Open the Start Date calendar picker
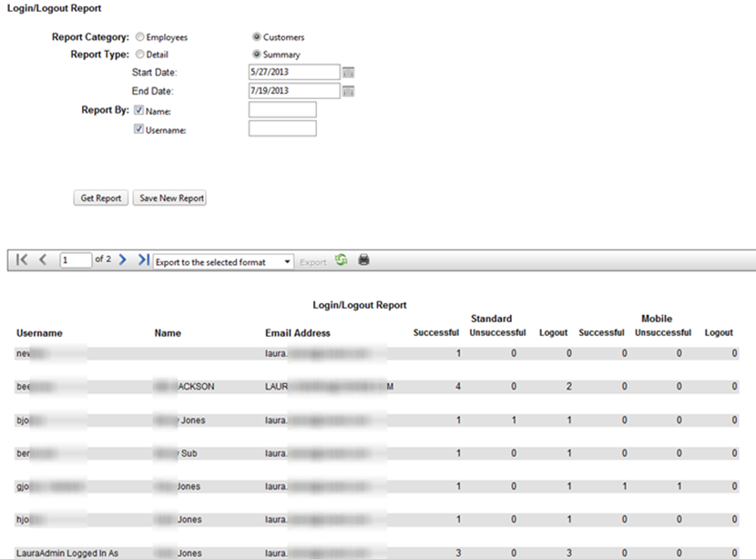Viewport: 756px width, 559px height. coord(348,72)
